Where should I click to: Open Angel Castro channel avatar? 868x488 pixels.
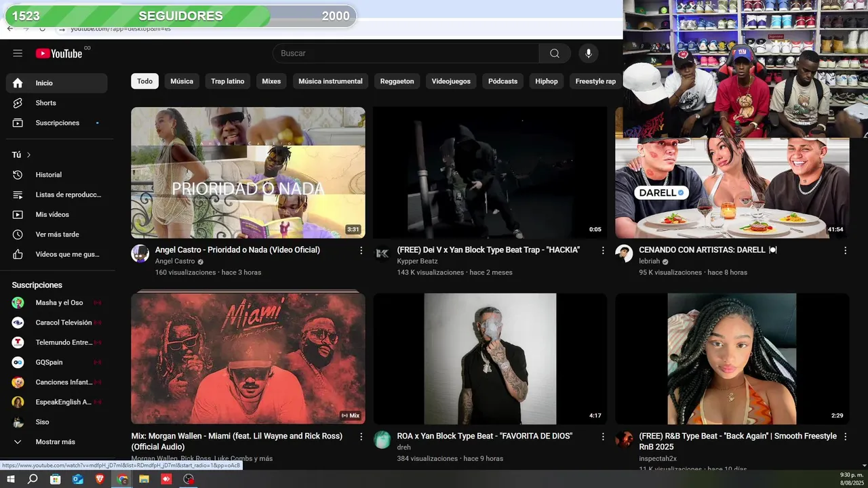click(x=140, y=253)
